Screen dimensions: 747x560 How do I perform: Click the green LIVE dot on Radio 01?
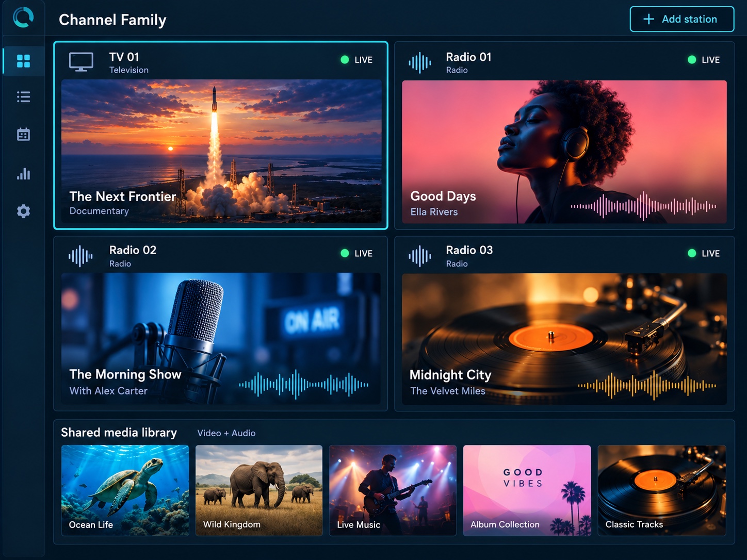(x=692, y=60)
